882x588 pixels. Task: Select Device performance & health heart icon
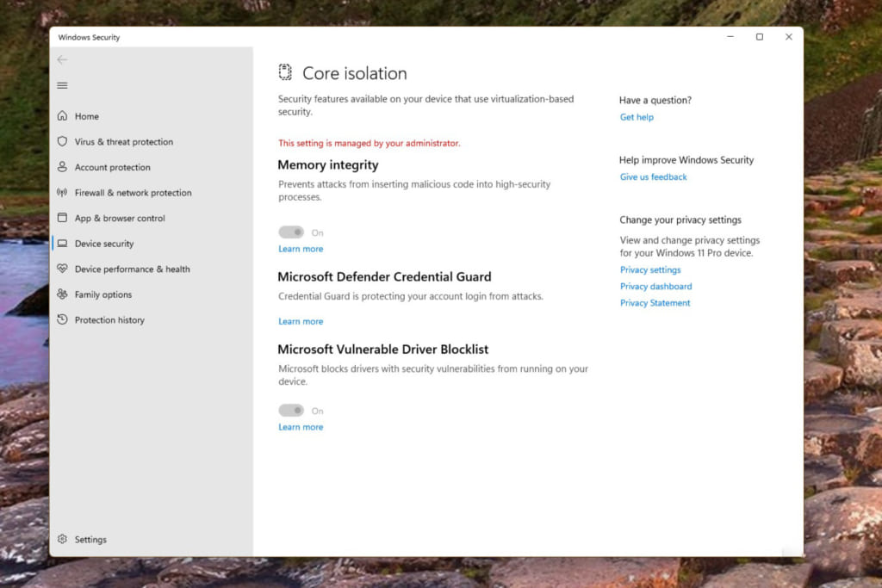click(x=62, y=269)
